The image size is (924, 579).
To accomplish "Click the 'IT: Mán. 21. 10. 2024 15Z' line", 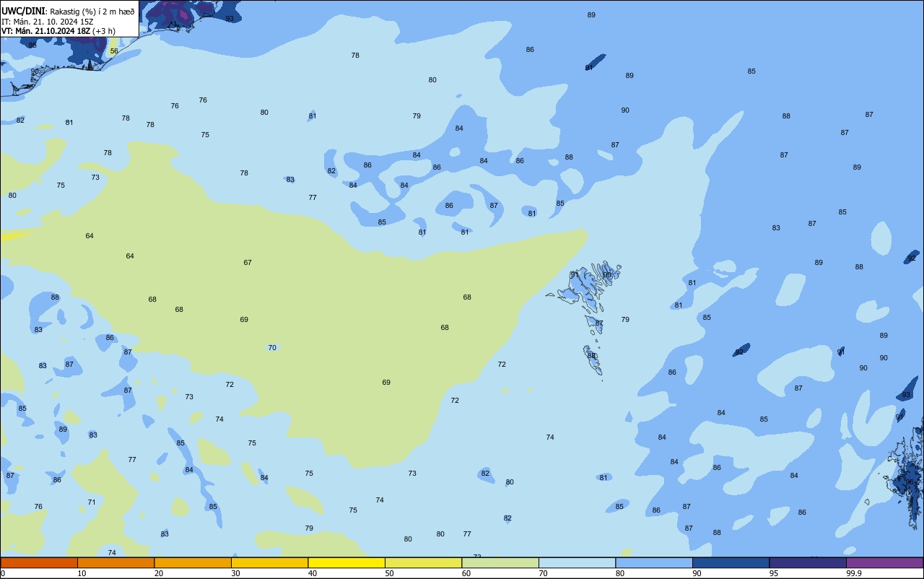I will pyautogui.click(x=47, y=21).
